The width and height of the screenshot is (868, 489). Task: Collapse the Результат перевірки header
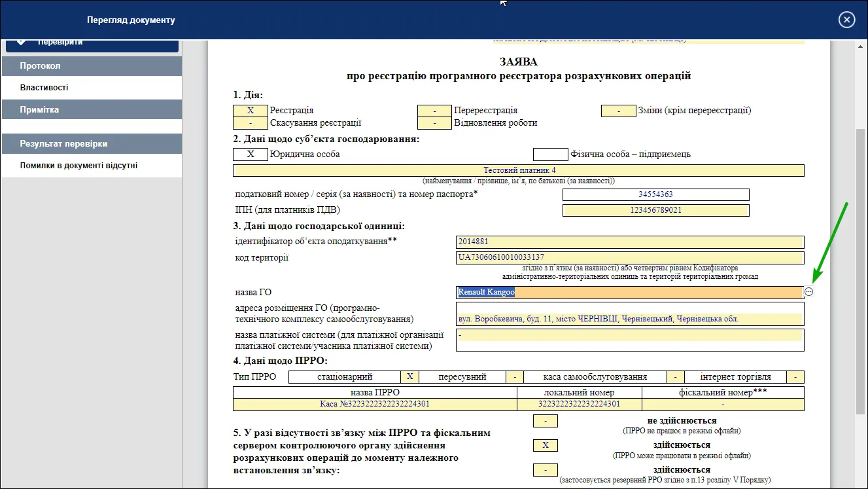point(92,143)
